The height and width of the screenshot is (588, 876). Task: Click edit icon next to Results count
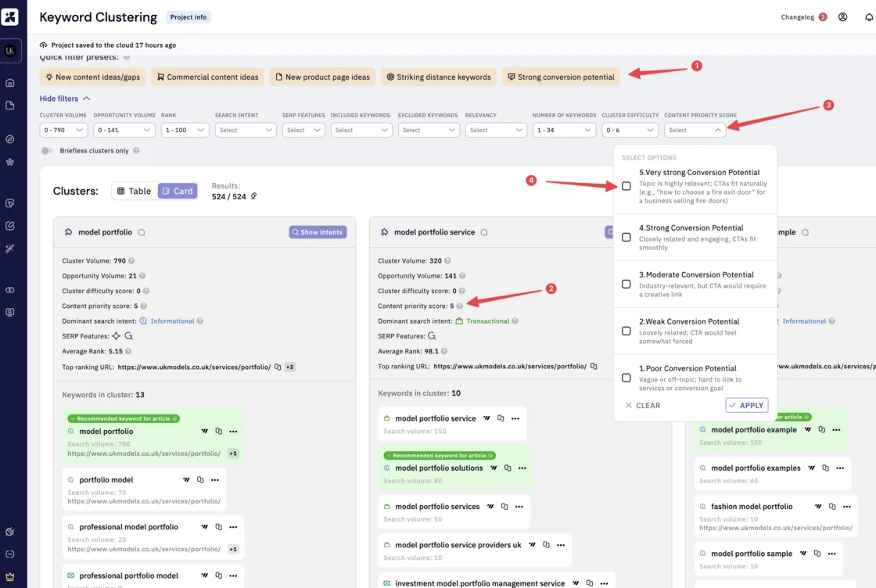point(253,196)
